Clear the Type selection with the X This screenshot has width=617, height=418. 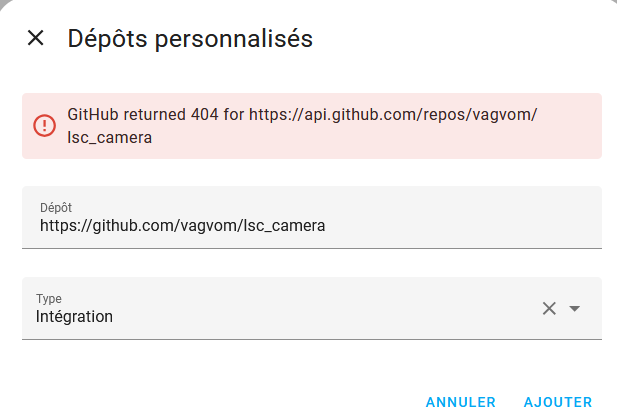click(x=548, y=308)
